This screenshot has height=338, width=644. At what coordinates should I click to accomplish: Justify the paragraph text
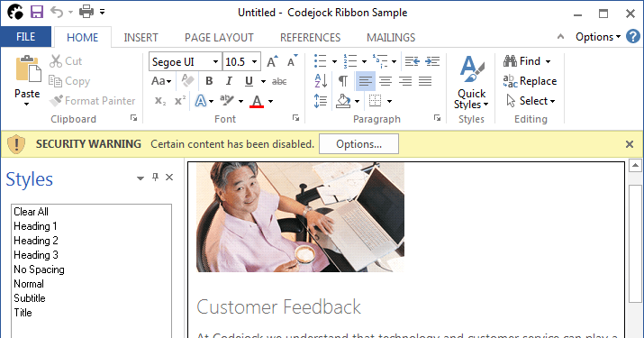tap(425, 81)
